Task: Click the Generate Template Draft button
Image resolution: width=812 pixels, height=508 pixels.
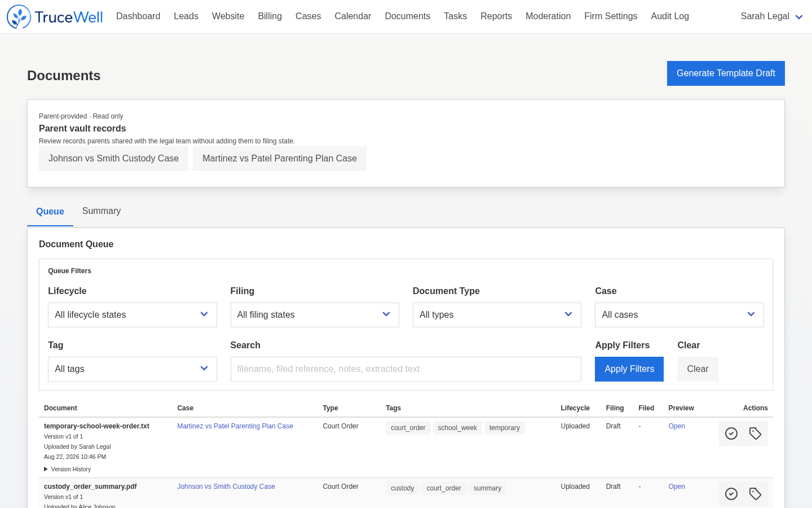Action: pyautogui.click(x=726, y=73)
